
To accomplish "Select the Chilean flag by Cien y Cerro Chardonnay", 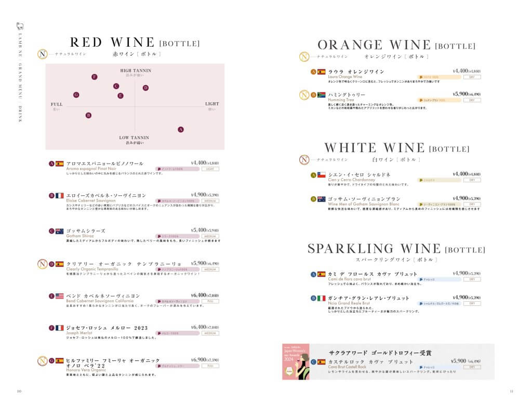I will (321, 176).
